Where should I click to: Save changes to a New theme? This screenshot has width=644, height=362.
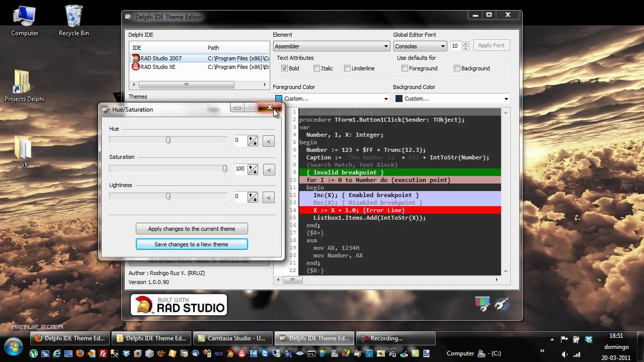192,244
